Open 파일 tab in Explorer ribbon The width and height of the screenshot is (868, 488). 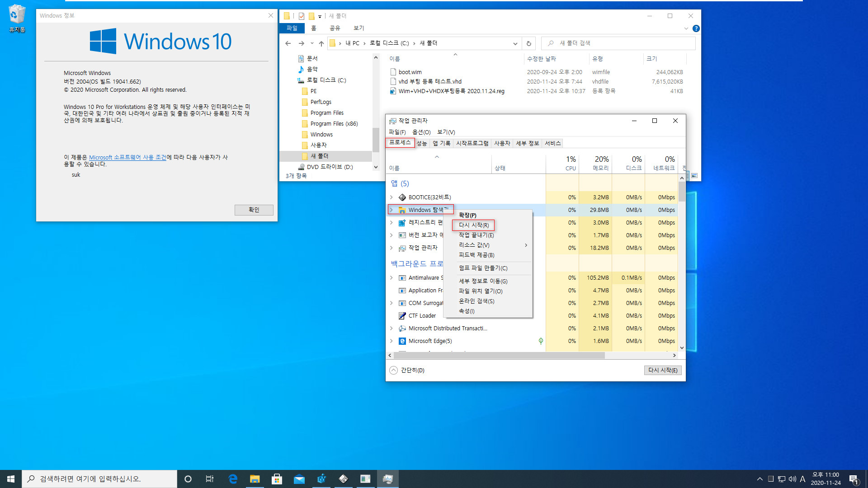coord(292,28)
